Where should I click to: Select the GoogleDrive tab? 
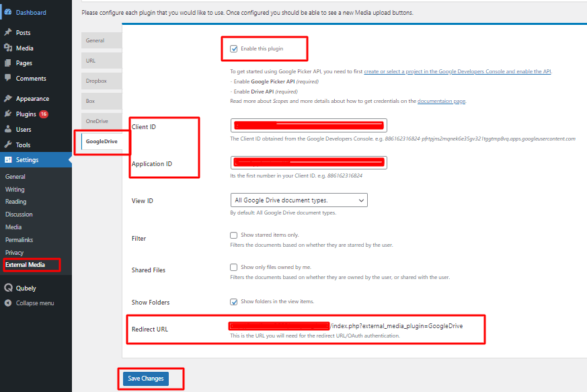click(x=102, y=141)
